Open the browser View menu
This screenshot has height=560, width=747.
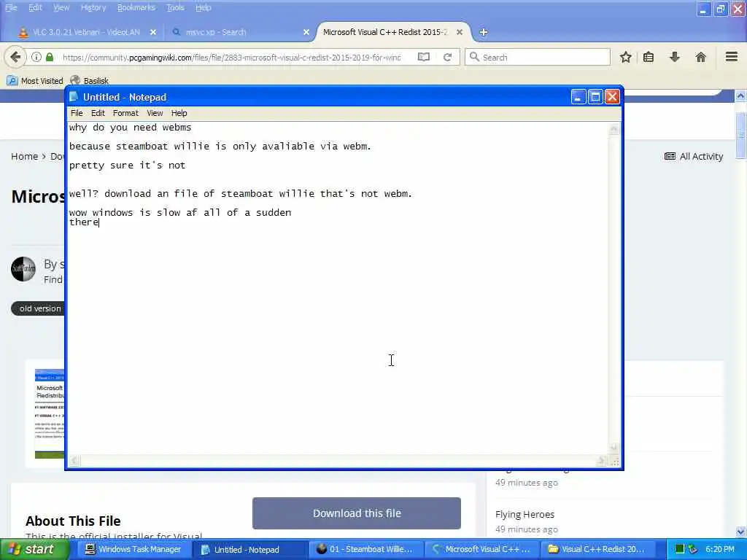(61, 7)
